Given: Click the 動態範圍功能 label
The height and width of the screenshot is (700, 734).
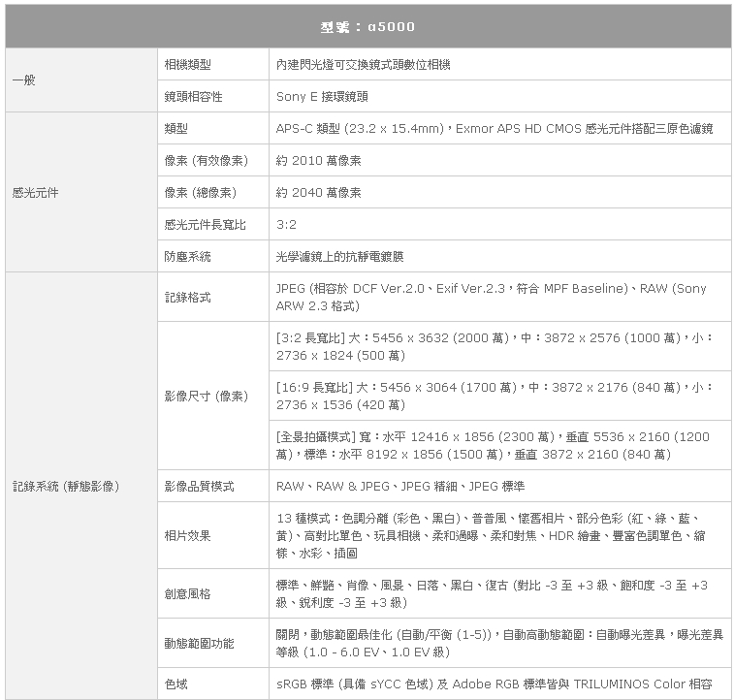Looking at the screenshot, I should (200, 644).
